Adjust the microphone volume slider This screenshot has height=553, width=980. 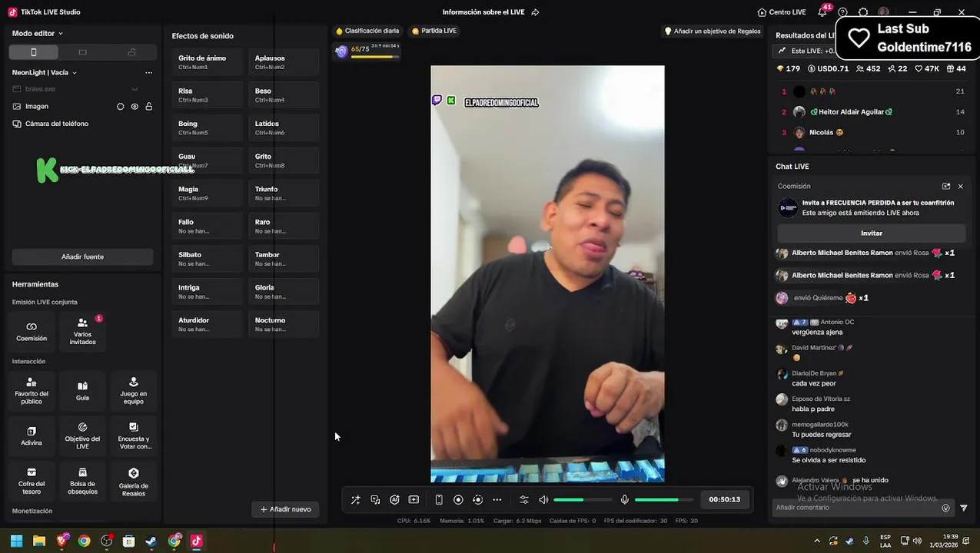tap(664, 500)
